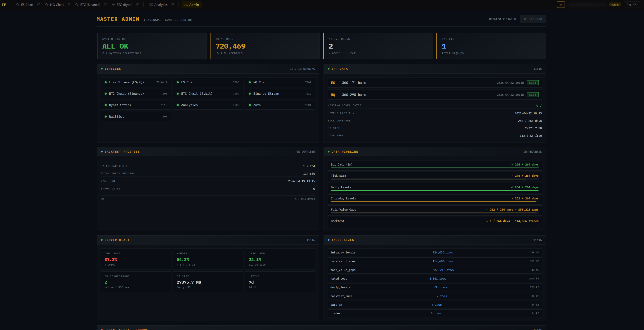
Task: Click the BAR DATA panel header dot
Action: coord(328,69)
